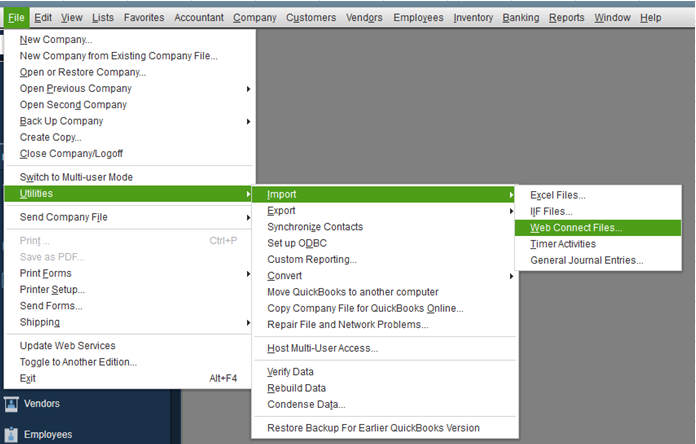
Task: Open the Lists menu
Action: [103, 18]
